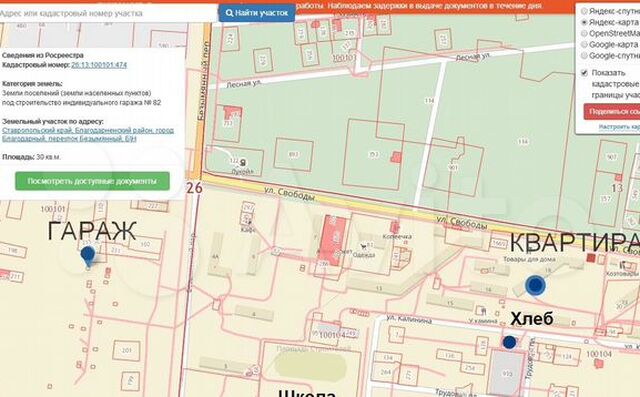Open the Настроить карту link

pos(619,127)
